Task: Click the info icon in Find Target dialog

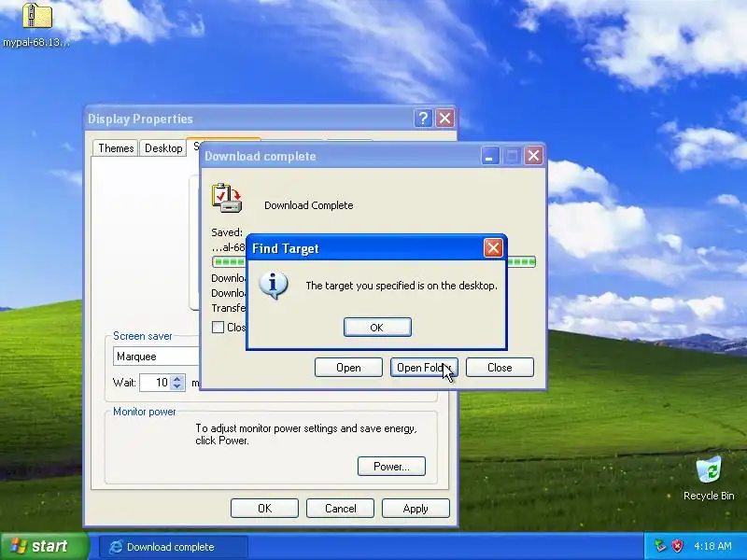Action: pos(273,285)
